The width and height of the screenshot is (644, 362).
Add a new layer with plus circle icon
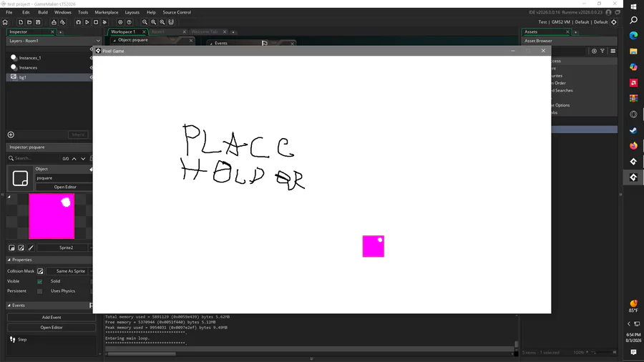[x=11, y=134]
